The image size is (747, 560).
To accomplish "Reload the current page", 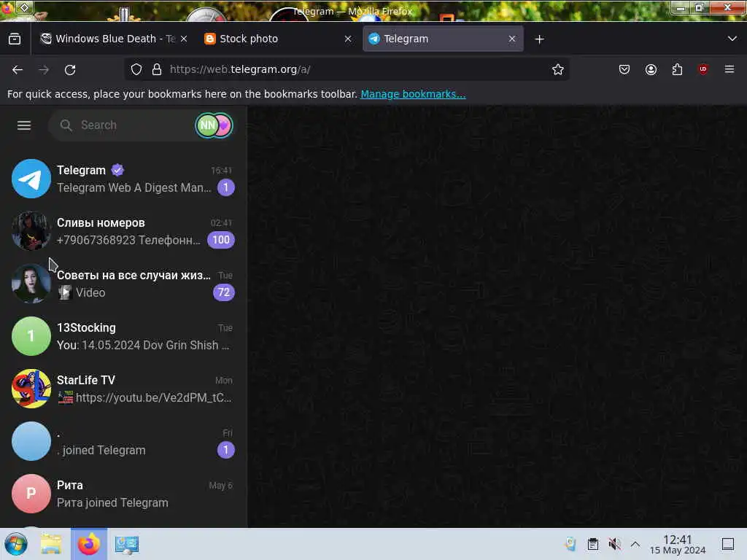I will [x=70, y=70].
